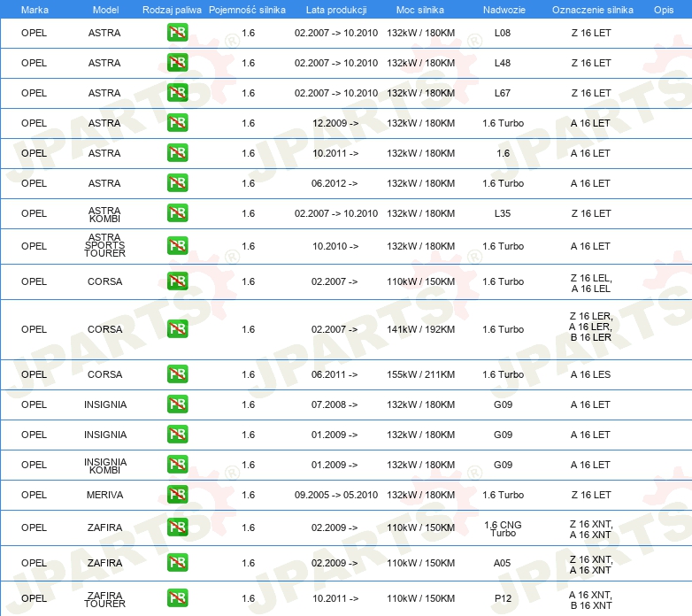
Task: Click the Oznaczenie silnika column header
Action: click(593, 10)
